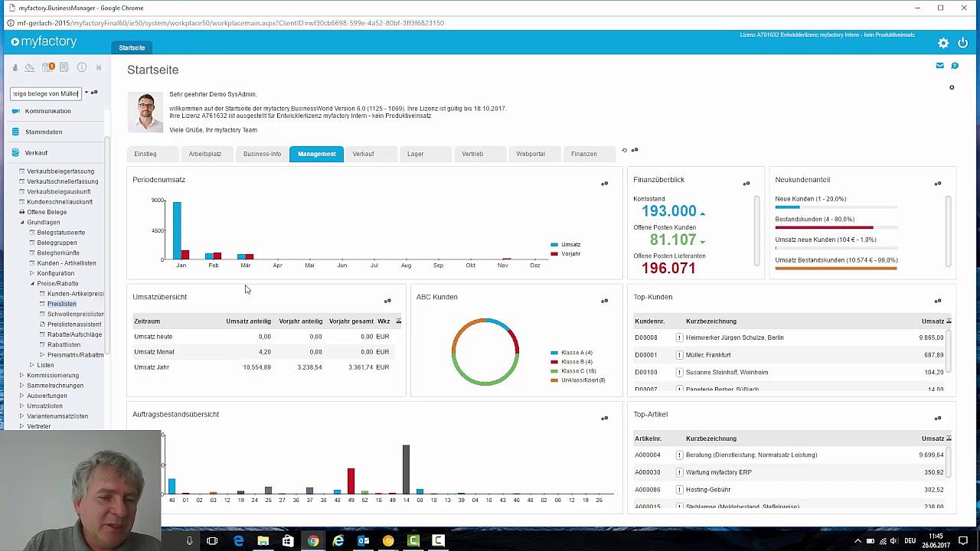
Task: Click the eraser icon in sidebar toolbar
Action: pos(29,67)
